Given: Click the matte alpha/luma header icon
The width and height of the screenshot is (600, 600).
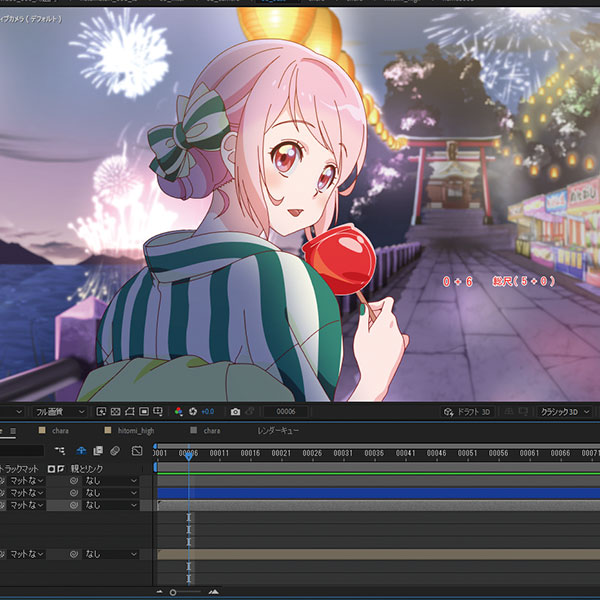Looking at the screenshot, I should click(x=51, y=469).
